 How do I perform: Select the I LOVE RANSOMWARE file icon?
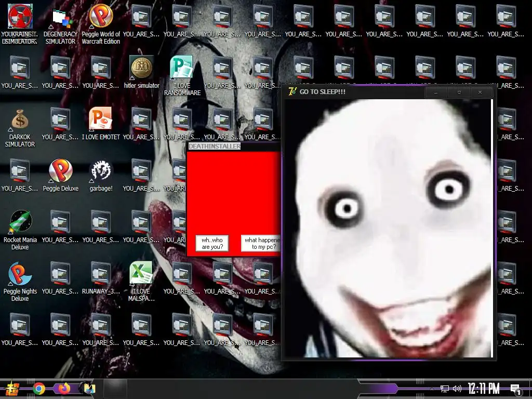pos(182,75)
